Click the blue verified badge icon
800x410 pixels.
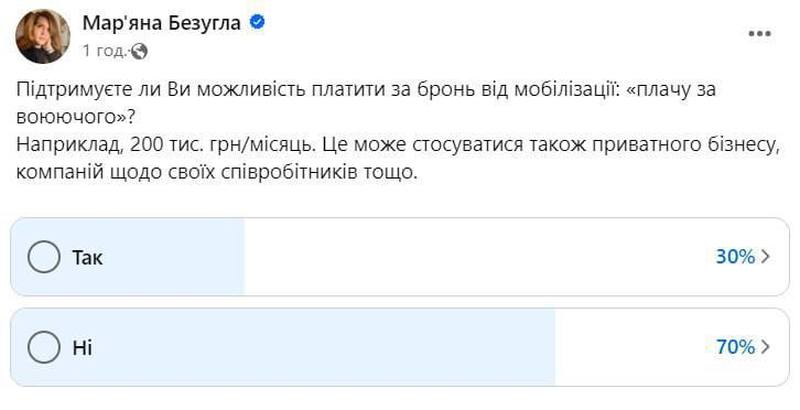257,22
